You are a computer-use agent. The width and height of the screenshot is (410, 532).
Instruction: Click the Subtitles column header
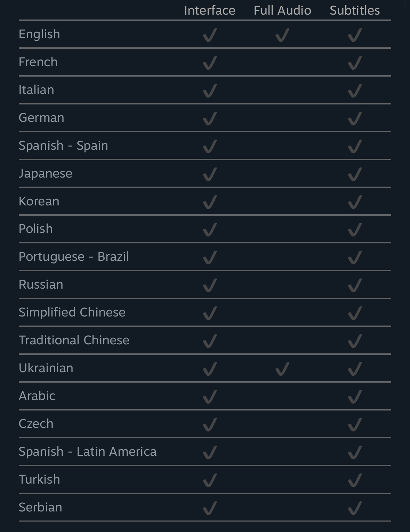pos(355,10)
